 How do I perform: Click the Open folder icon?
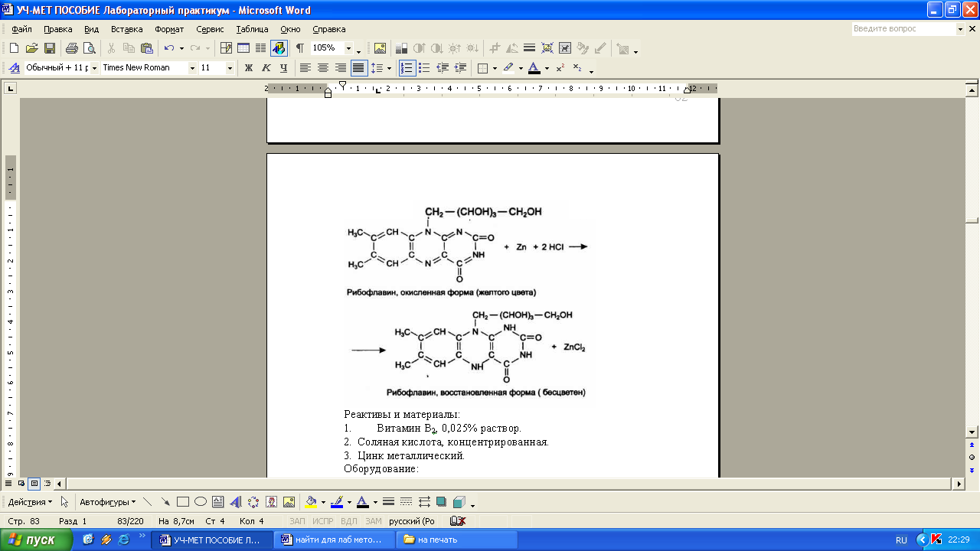tap(31, 48)
